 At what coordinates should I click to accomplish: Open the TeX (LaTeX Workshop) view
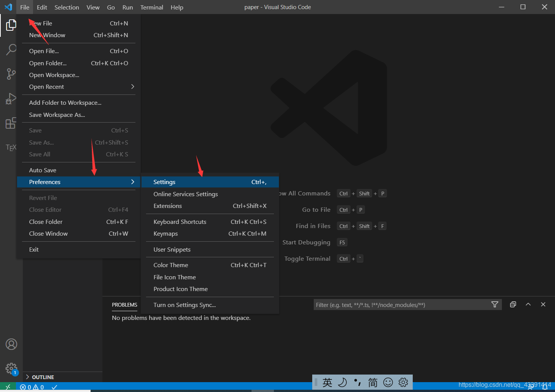coord(11,147)
